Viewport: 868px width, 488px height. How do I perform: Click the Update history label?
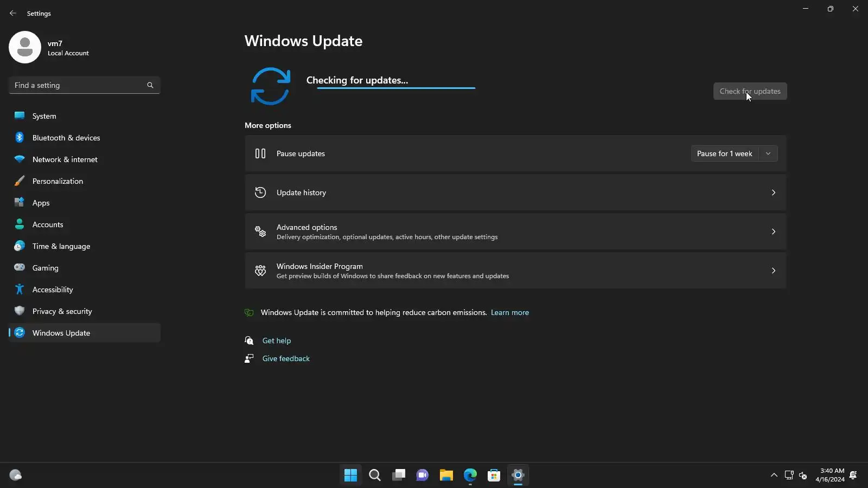click(x=301, y=192)
